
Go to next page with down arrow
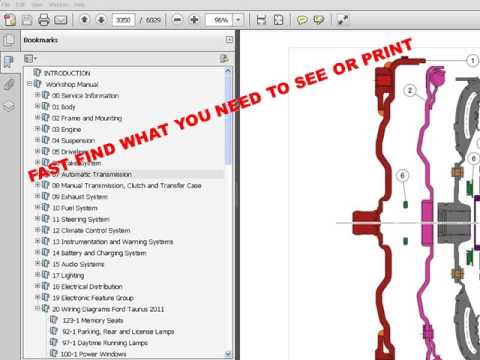click(x=101, y=20)
